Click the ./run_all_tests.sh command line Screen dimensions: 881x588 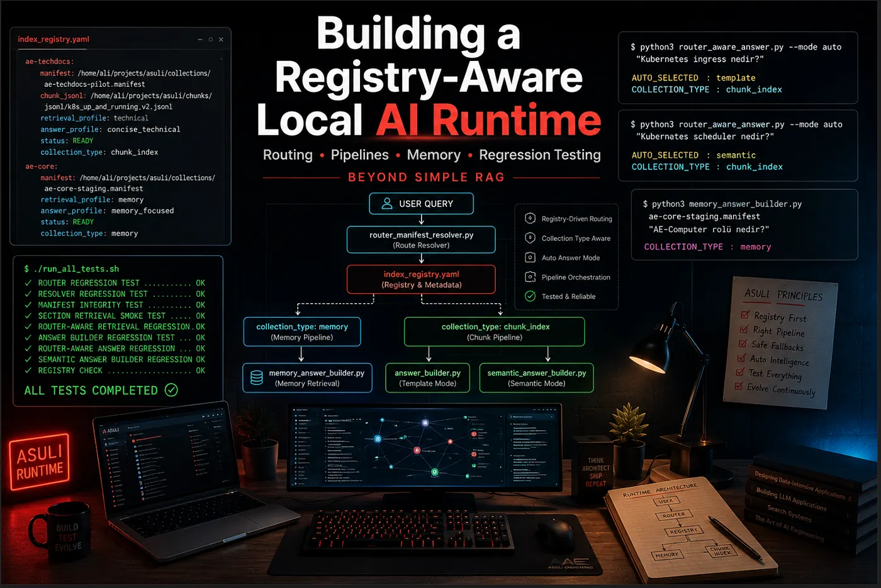point(71,269)
